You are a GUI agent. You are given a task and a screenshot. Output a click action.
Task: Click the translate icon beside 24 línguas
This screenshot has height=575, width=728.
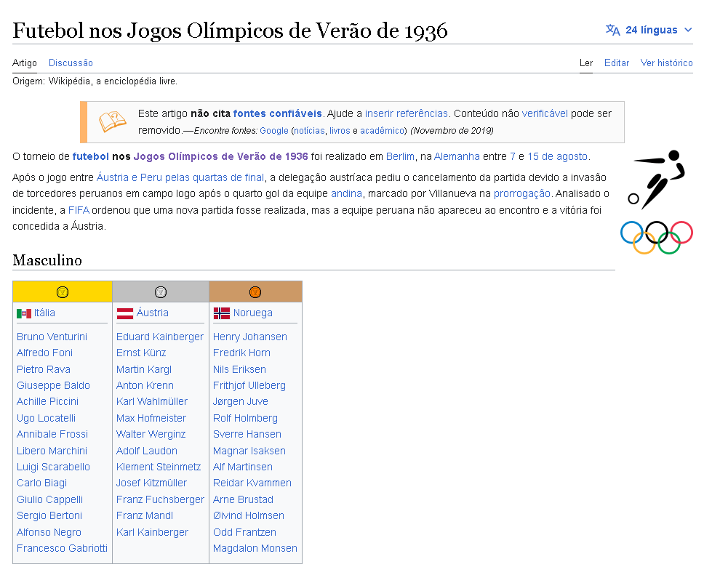point(613,30)
